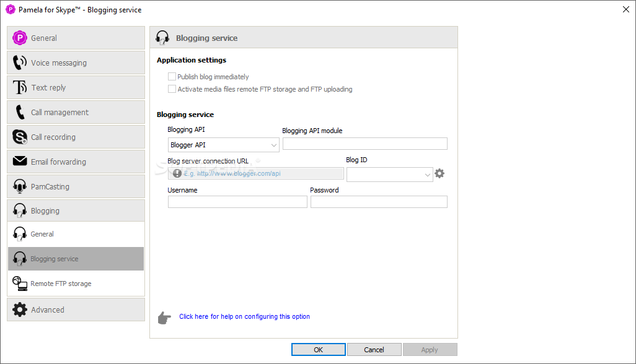Click the selected Blogging service headphones icon

(19, 259)
